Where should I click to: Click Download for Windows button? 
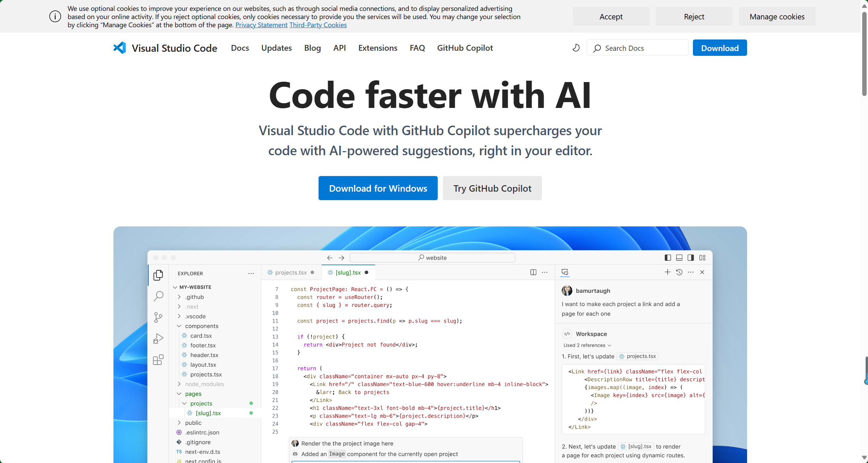pyautogui.click(x=378, y=188)
